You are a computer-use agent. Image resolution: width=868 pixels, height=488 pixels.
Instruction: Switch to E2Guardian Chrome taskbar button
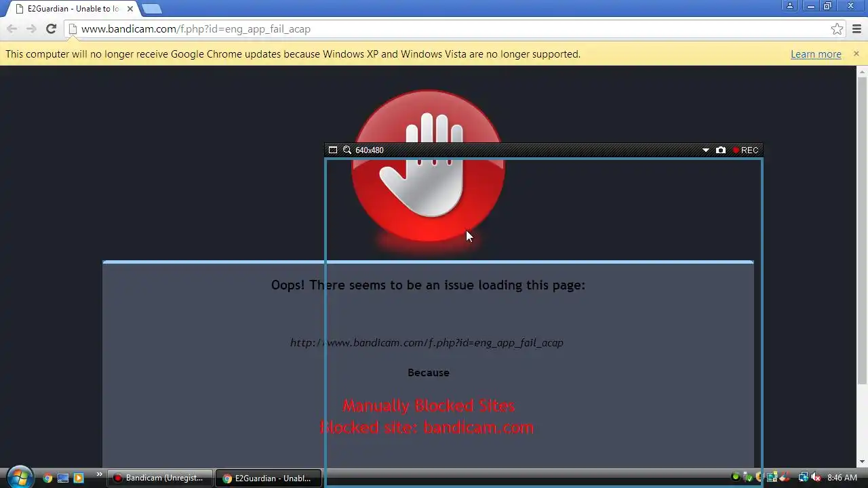269,478
